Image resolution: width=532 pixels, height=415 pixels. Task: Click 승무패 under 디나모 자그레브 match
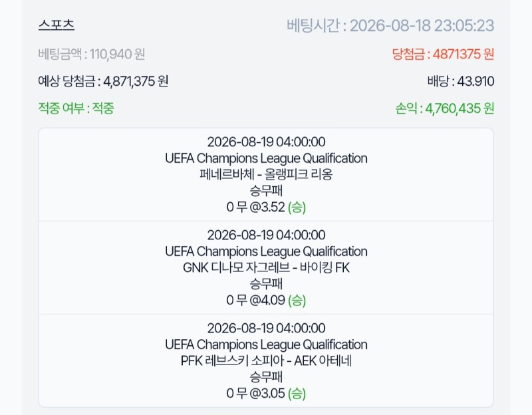[266, 284]
